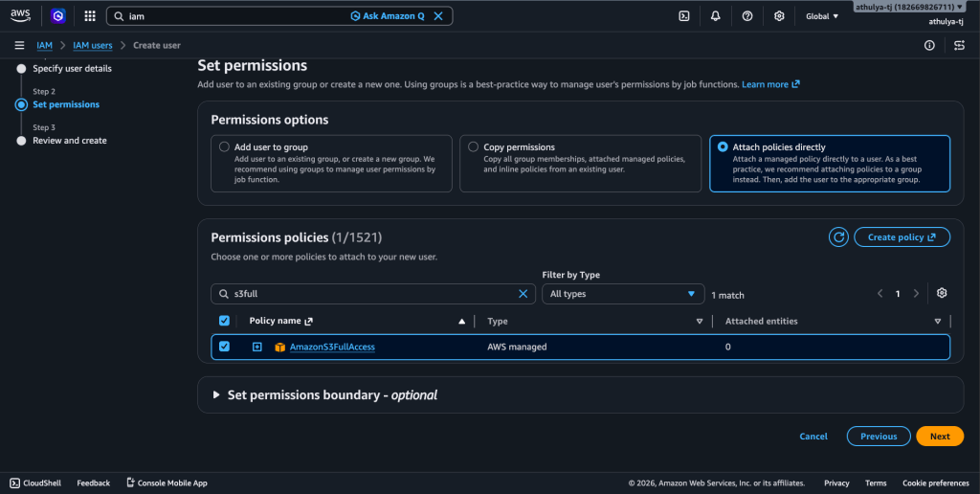Click the Feedback footer link

[x=93, y=483]
